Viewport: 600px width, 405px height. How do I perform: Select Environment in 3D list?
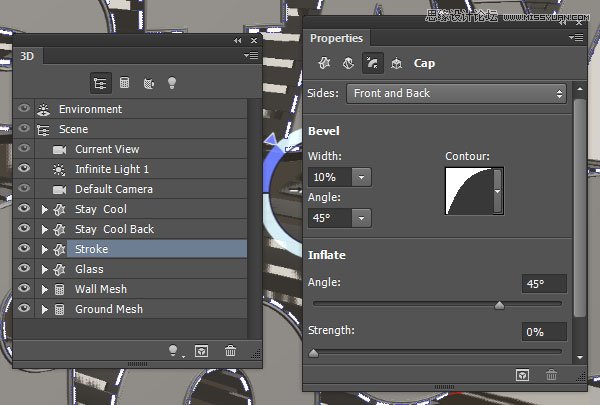[141, 109]
